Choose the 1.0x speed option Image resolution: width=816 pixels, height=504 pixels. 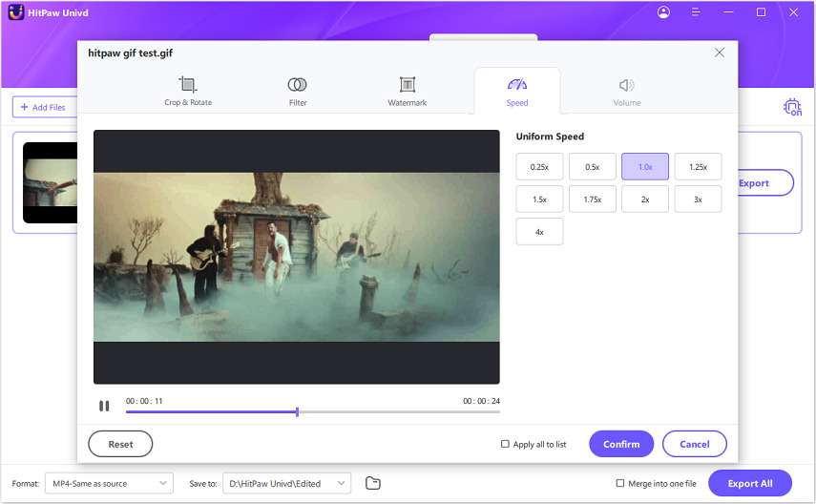pyautogui.click(x=645, y=167)
